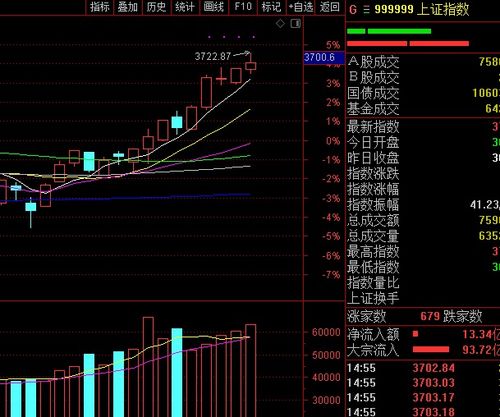This screenshot has width=500, height=417.
Task: Click the 总成交额 label
Action: pos(373,220)
